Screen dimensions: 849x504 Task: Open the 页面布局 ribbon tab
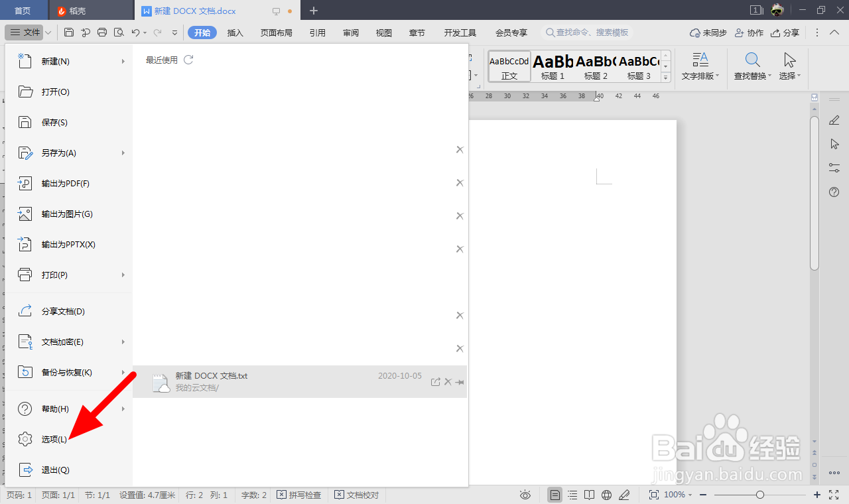(x=276, y=32)
